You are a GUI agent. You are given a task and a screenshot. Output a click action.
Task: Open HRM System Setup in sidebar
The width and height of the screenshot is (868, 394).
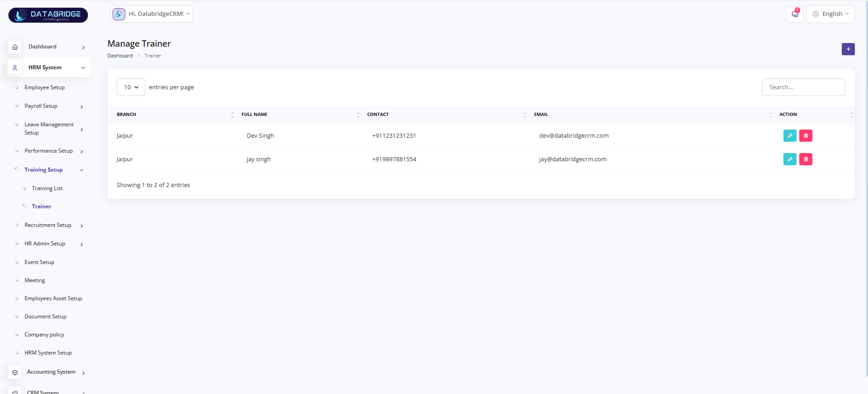48,353
